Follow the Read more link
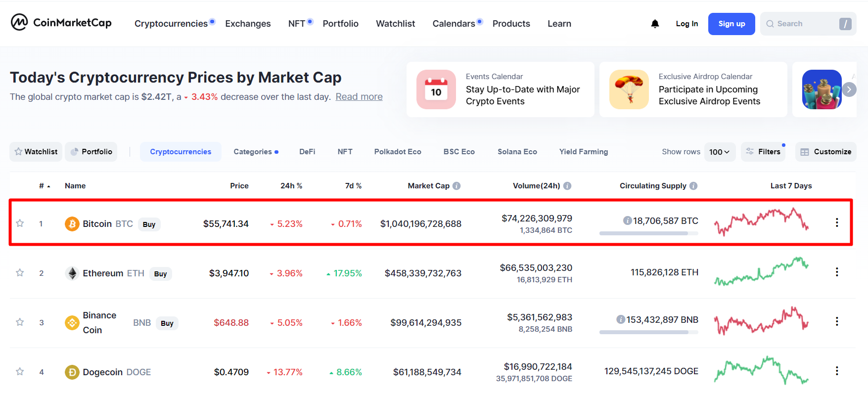The height and width of the screenshot is (395, 868). coord(359,97)
